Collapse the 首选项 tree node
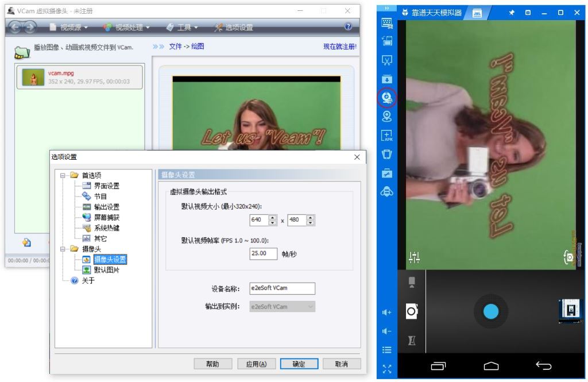The width and height of the screenshot is (588, 382). [63, 176]
